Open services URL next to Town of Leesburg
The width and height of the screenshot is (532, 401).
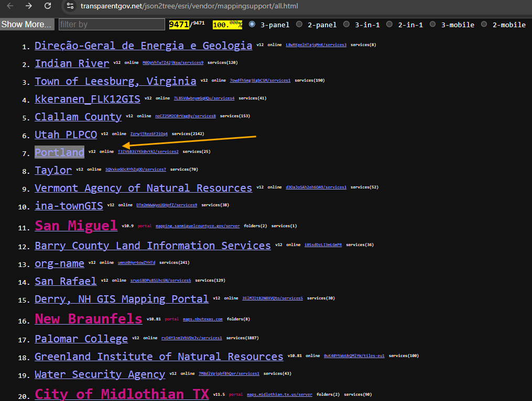click(x=260, y=80)
